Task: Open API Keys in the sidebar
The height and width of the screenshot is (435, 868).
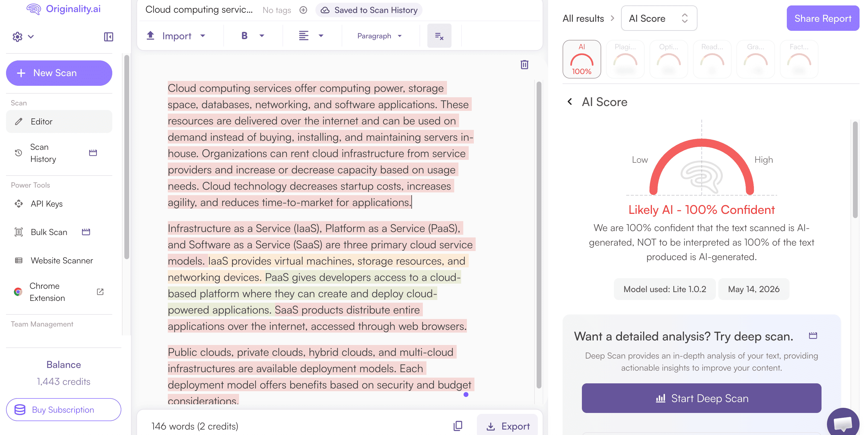Action: pos(59,204)
